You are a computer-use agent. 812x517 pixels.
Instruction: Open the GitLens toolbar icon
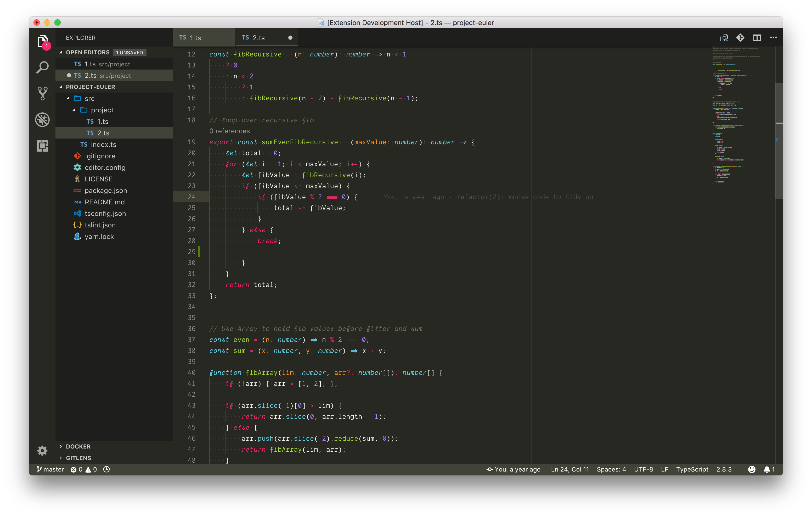coord(740,38)
